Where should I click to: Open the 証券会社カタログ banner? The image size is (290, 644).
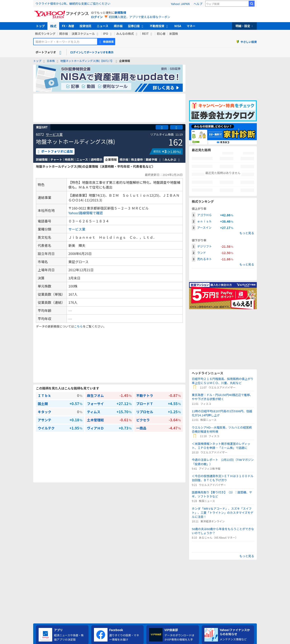(x=223, y=111)
